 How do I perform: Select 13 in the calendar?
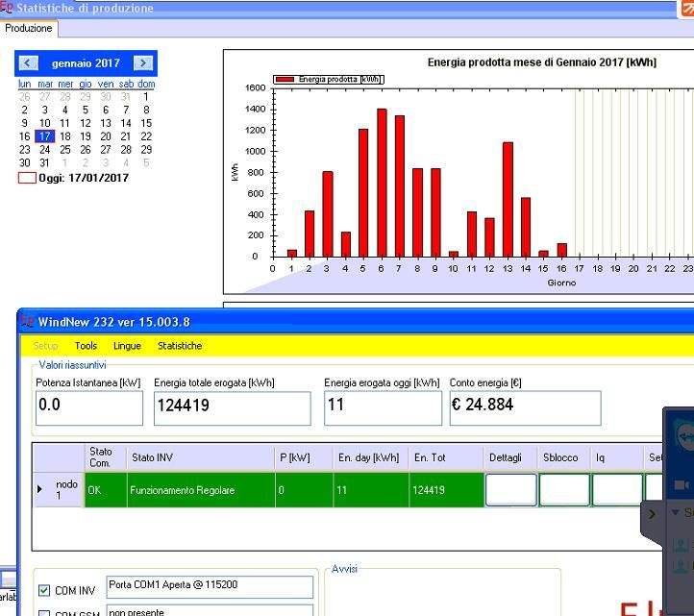pos(106,123)
